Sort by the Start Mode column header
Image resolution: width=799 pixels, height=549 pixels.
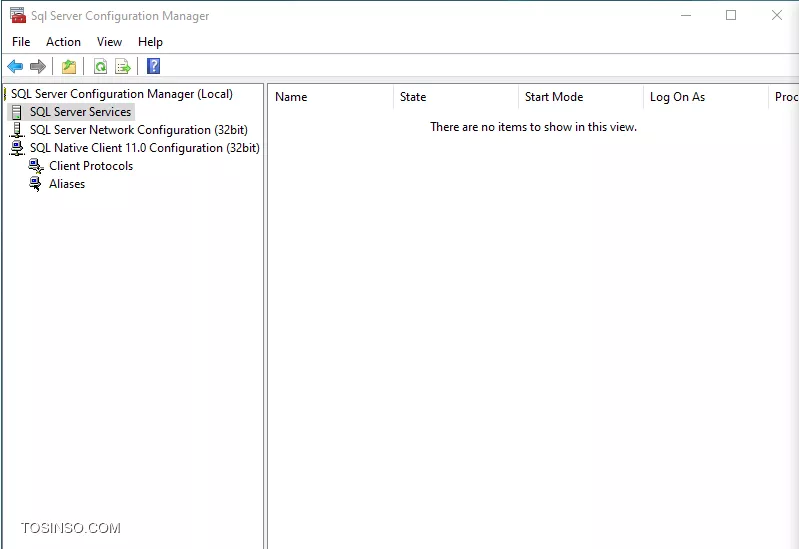pyautogui.click(x=580, y=97)
